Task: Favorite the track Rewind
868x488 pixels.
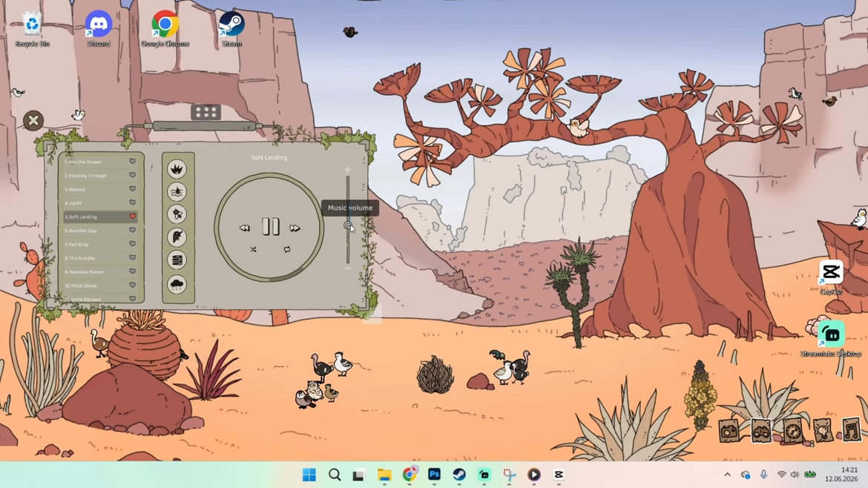Action: point(132,188)
